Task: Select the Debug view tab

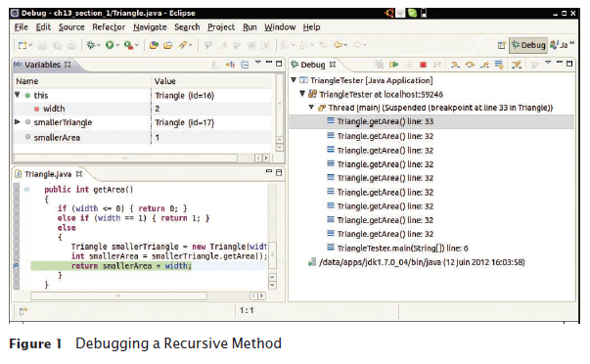Action: click(313, 65)
